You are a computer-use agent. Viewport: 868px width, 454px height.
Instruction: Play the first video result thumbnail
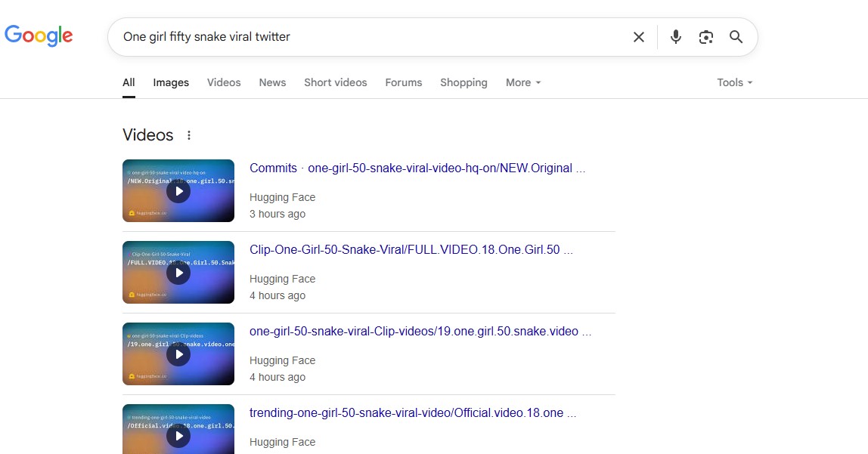pos(178,191)
